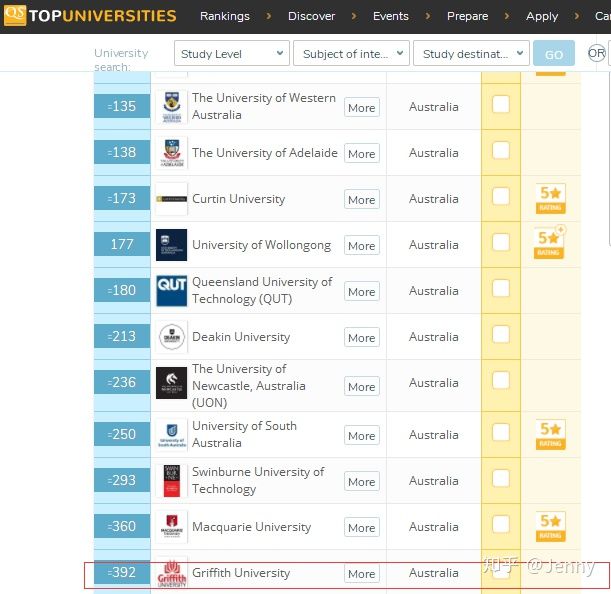Click the =173 rank cell
Viewport: 611px width, 594px height.
(x=122, y=198)
